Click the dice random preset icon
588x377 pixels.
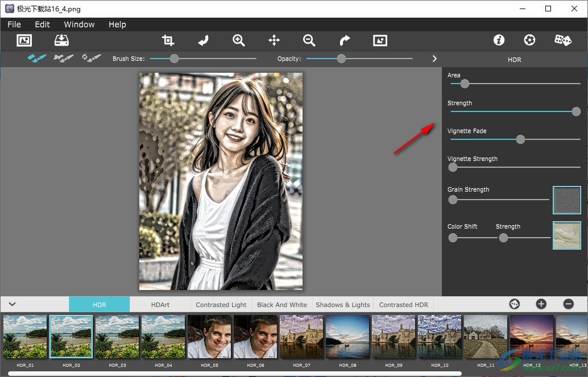click(x=563, y=40)
